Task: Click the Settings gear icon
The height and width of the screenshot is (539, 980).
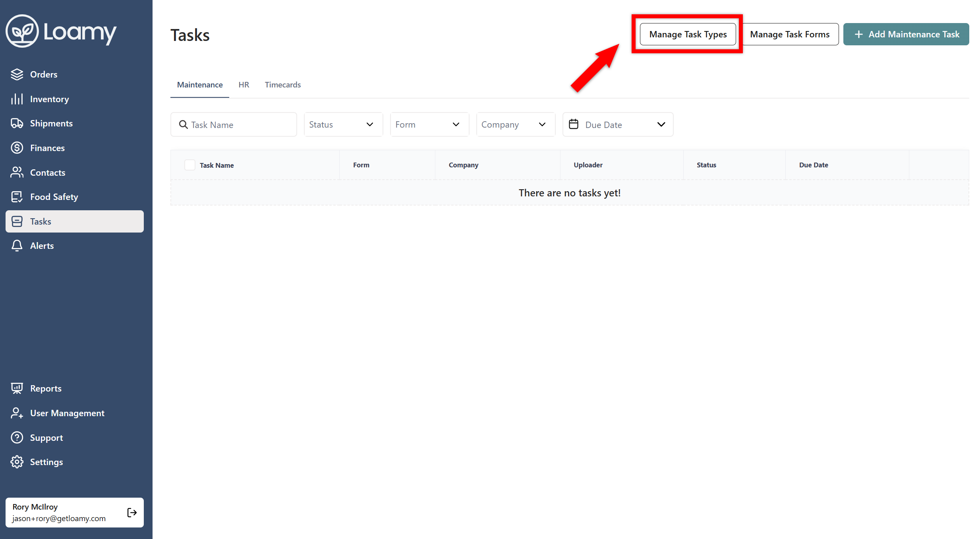Action: tap(17, 462)
